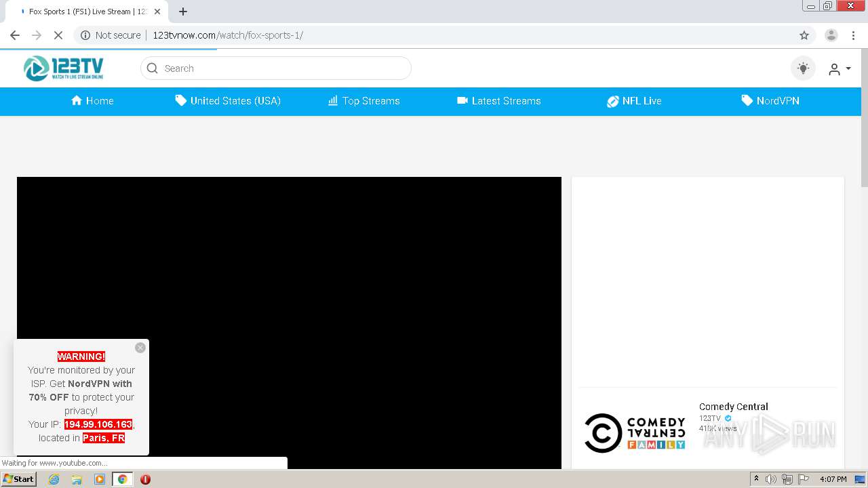Click the 4:07 PM clock
This screenshot has width=868, height=488.
click(x=833, y=479)
